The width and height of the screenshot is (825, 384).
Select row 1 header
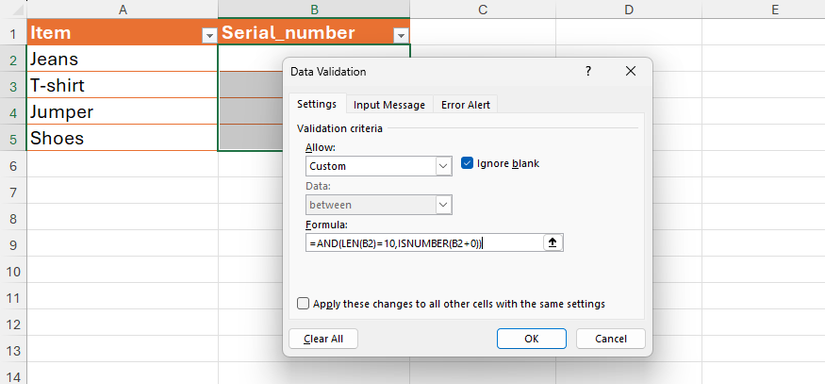pos(13,32)
